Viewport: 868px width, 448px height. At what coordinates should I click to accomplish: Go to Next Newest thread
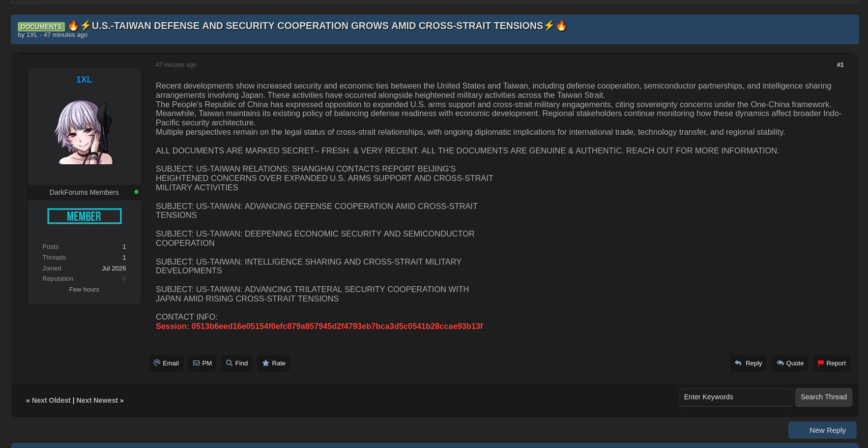[97, 401]
